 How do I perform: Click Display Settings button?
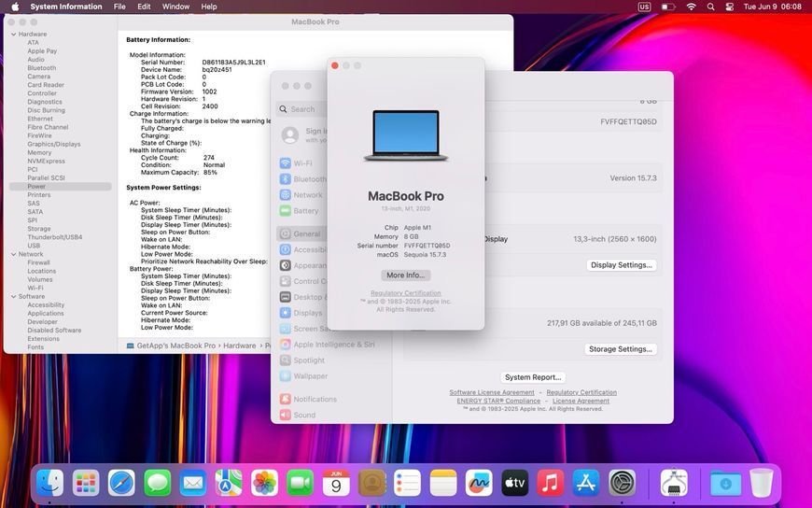621,265
